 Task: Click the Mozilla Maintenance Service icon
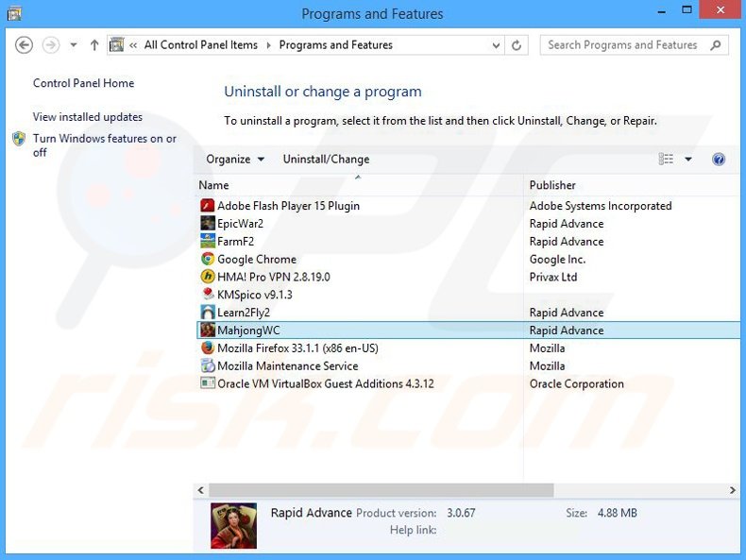coord(208,365)
